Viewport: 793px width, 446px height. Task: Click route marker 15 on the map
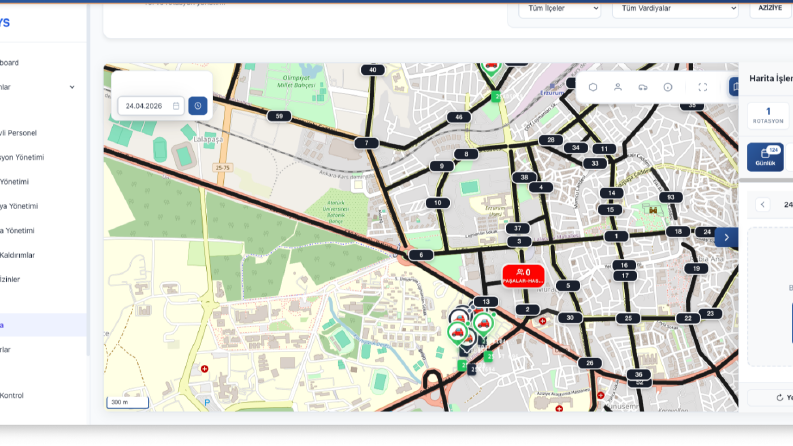pyautogui.click(x=610, y=209)
